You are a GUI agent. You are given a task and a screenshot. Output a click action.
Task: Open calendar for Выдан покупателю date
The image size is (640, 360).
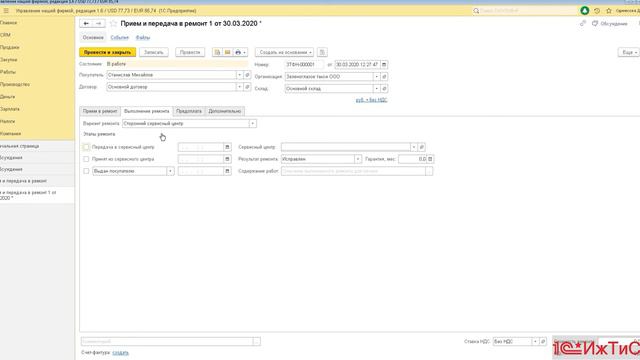tap(227, 171)
